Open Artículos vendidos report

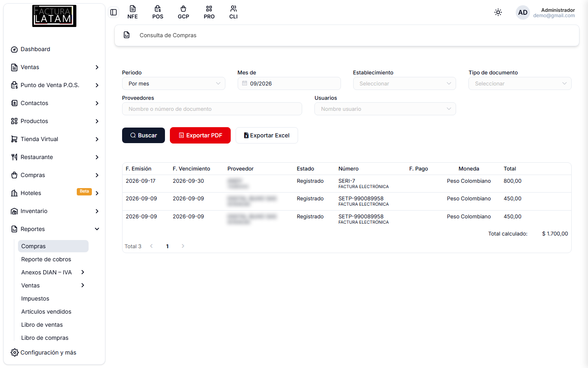pos(46,312)
